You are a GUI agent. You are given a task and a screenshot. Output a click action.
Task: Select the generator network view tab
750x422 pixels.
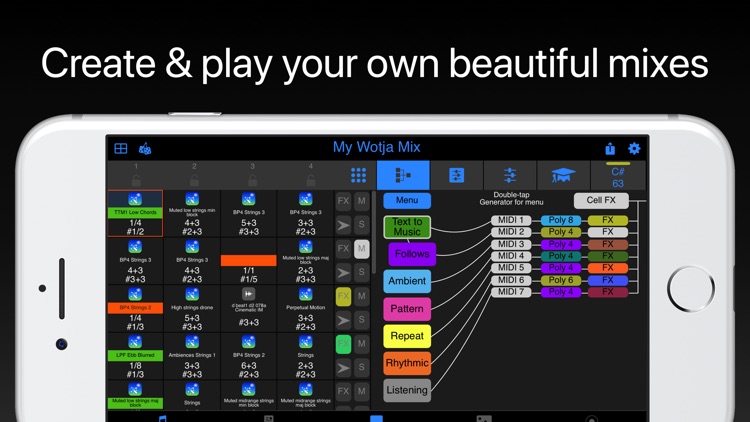403,175
